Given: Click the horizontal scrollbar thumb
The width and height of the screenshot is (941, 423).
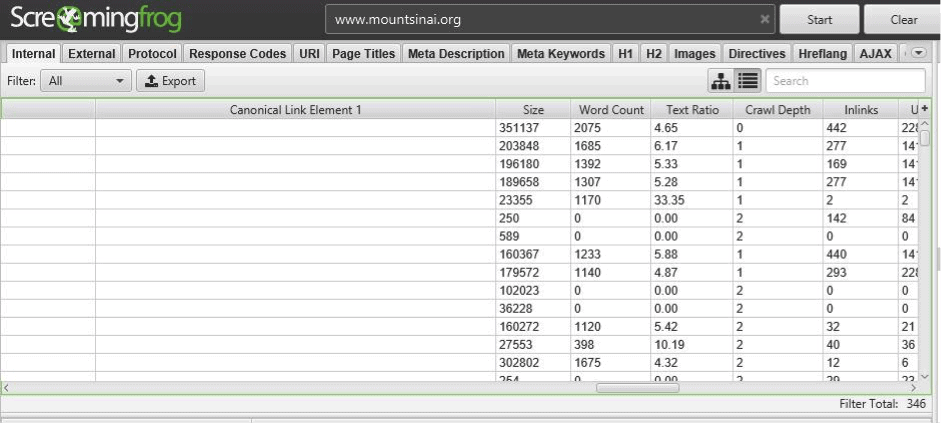Looking at the screenshot, I should point(637,388).
